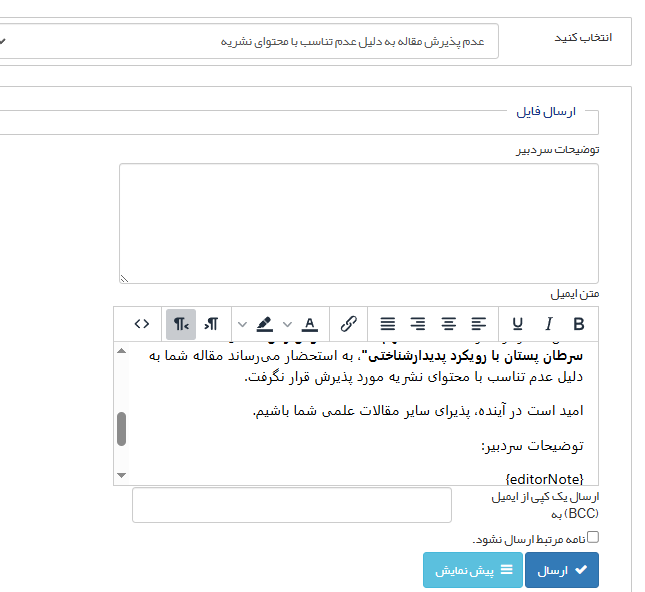Expand the font color dropdown arrow
Screen dimensions: 645x592
pos(288,324)
